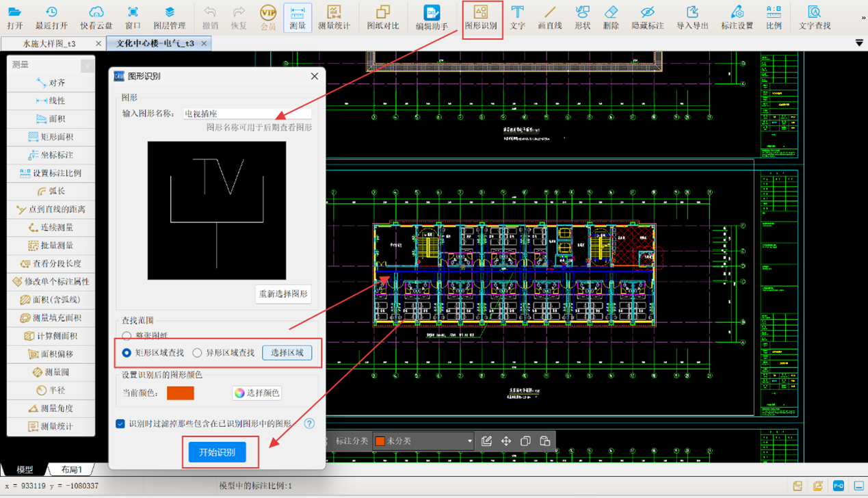Click the 测量统计 measurement statistics icon
The width and height of the screenshot is (868, 498).
(x=334, y=17)
